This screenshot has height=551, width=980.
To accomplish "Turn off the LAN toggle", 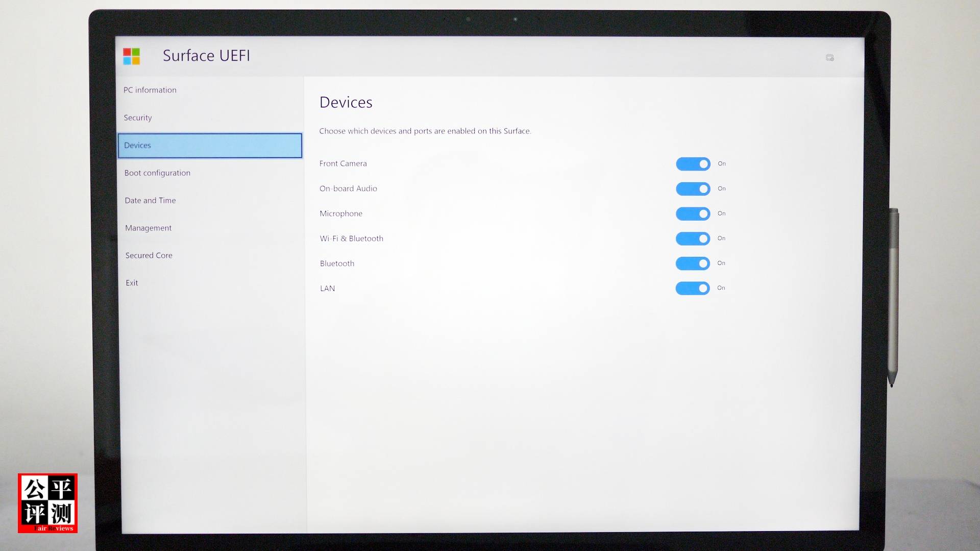I will [x=693, y=289].
